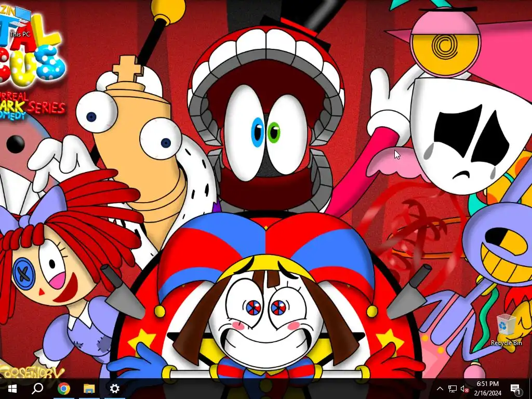Click the Show desktop sliver button
Screen dimensions: 532x399
point(530,389)
